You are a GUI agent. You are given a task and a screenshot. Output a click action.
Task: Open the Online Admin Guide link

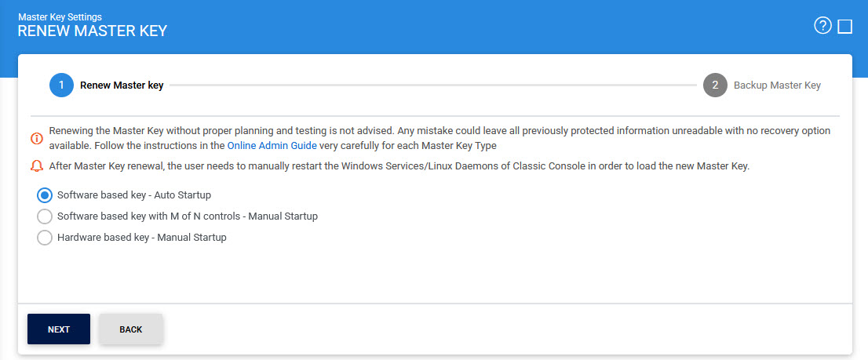272,146
